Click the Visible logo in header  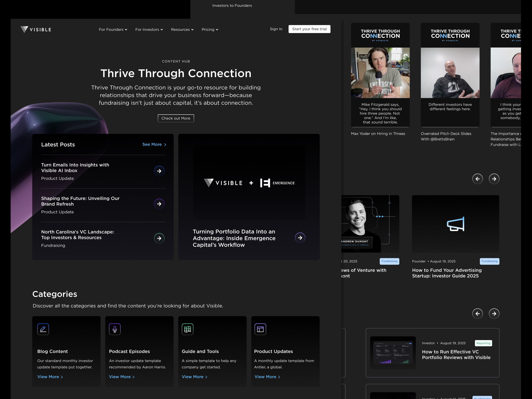click(x=36, y=29)
